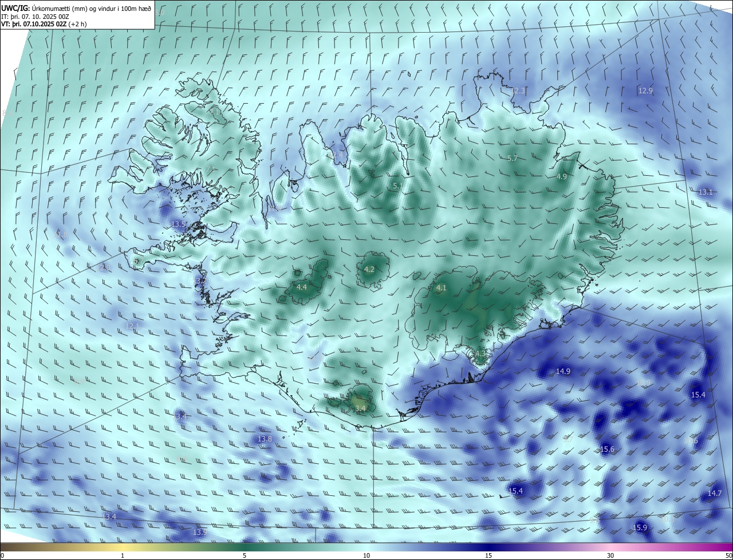Click the 15.9 value label
Screen dimensions: 733x560
(640, 527)
